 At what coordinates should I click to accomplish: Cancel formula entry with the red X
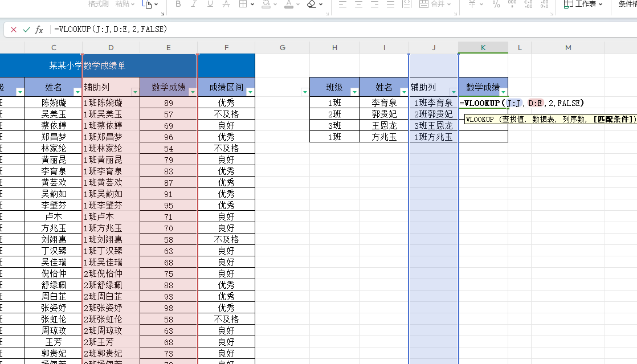[14, 30]
